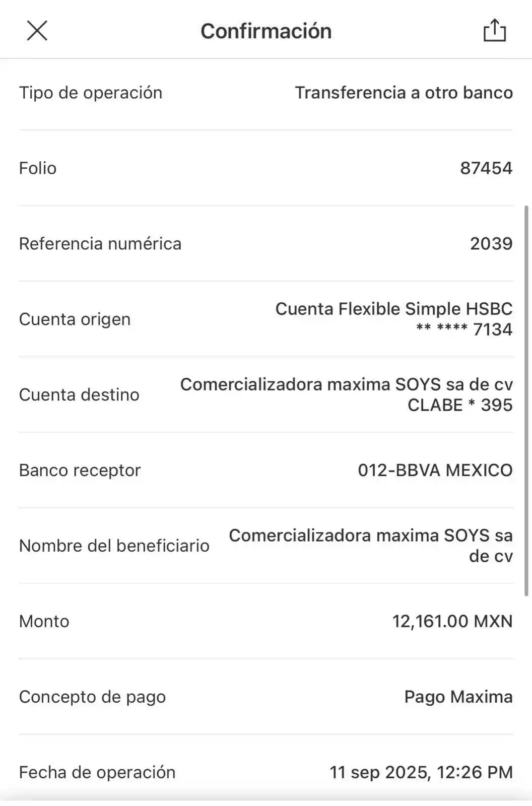The height and width of the screenshot is (806, 532).
Task: Tap the Concepto de pago label
Action: click(x=92, y=697)
